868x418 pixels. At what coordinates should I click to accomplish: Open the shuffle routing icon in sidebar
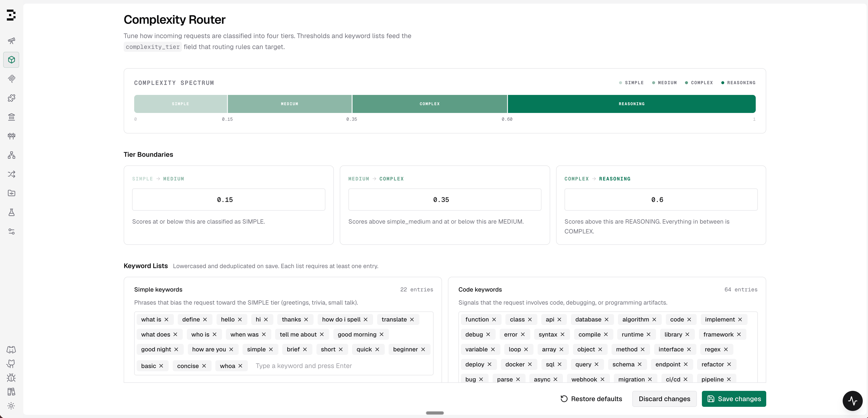[11, 174]
